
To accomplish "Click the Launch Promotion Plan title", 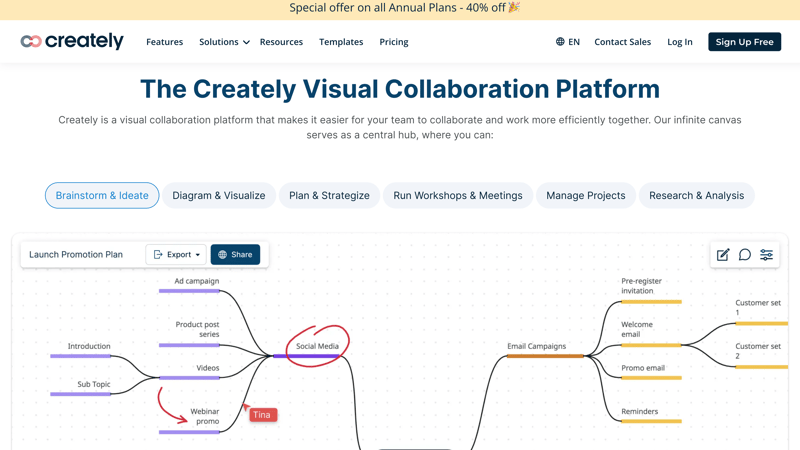I will [x=76, y=255].
